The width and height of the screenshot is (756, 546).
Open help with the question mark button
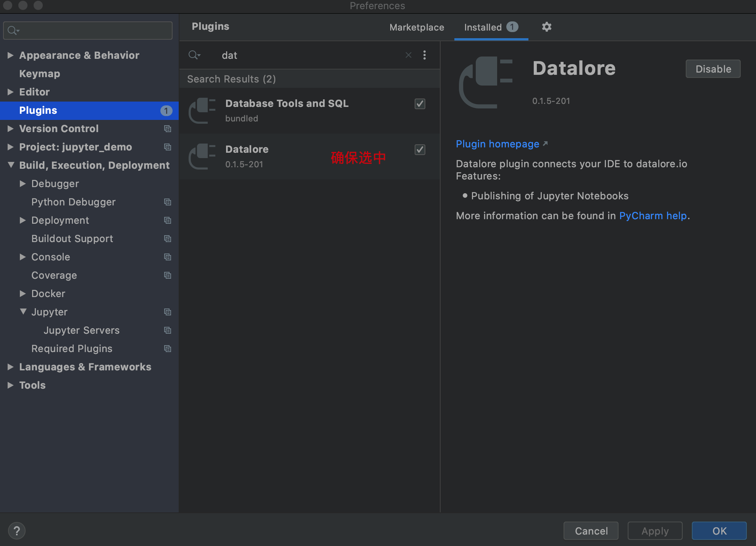click(x=17, y=531)
